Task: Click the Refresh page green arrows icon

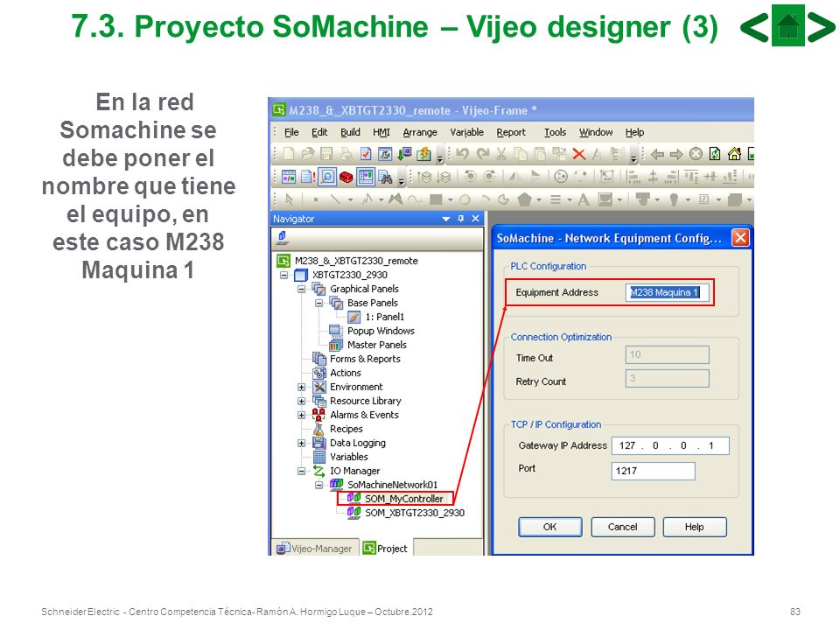Action: pyautogui.click(x=715, y=154)
